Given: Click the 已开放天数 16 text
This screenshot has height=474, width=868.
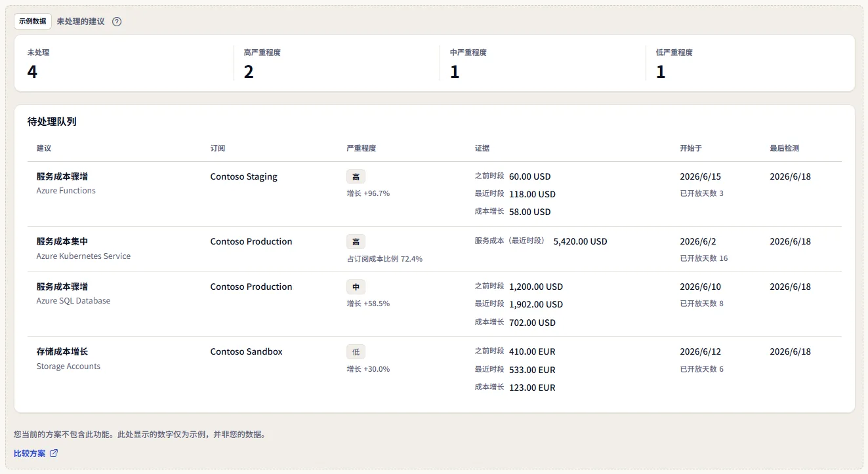Looking at the screenshot, I should pyautogui.click(x=704, y=258).
